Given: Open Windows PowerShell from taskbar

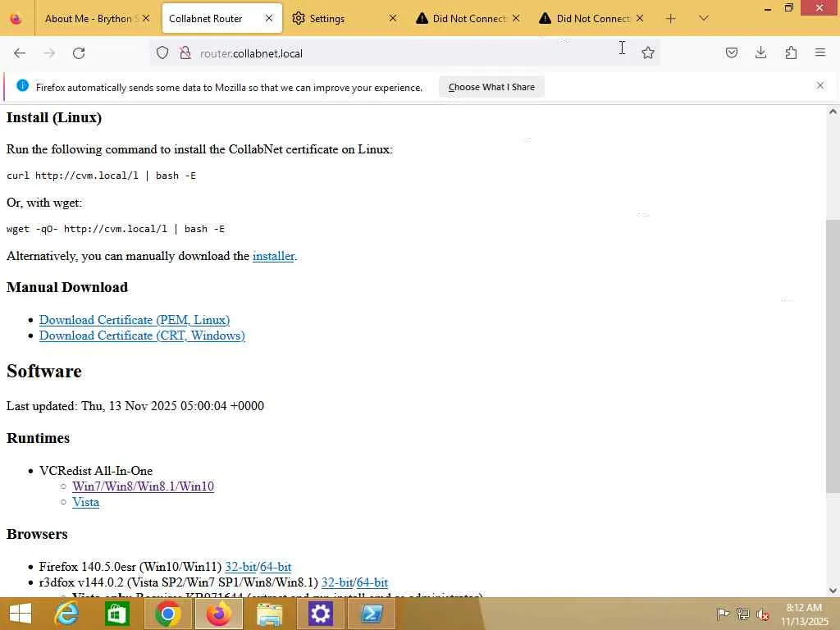Looking at the screenshot, I should pos(372,614).
